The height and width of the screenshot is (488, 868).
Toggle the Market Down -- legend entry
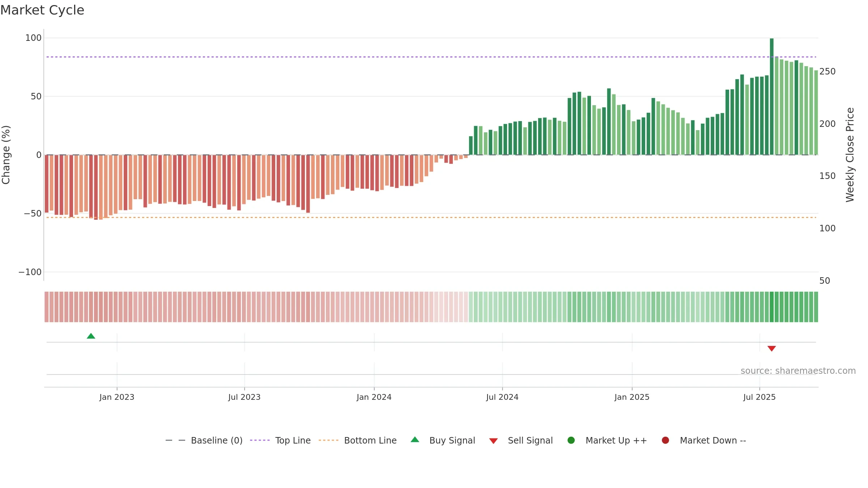[704, 440]
